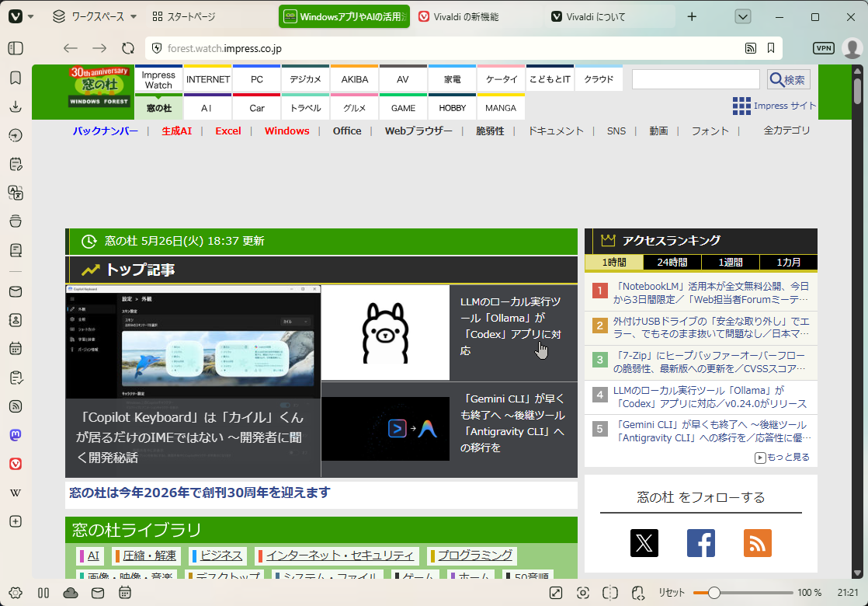The height and width of the screenshot is (606, 868).
Task: Click the orange RSS follow icon
Action: coord(757,543)
